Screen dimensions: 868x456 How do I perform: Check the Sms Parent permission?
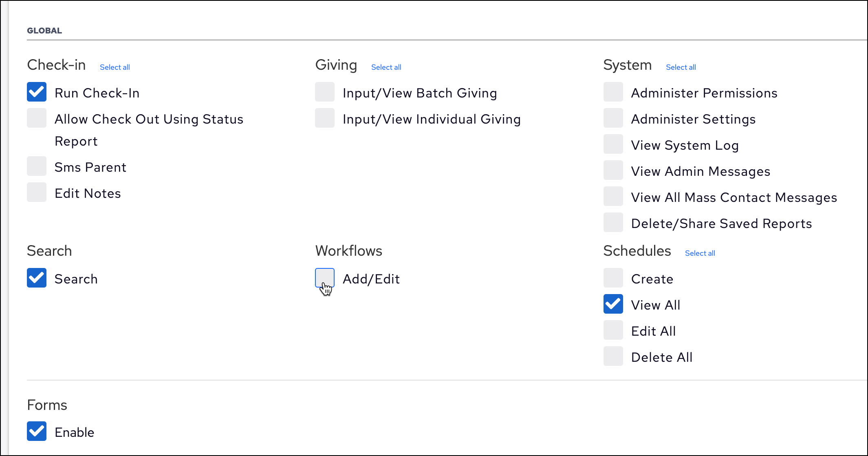37,166
